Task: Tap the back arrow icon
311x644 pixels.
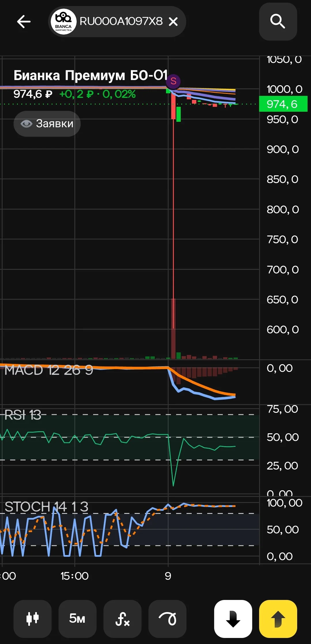Action: (24, 22)
